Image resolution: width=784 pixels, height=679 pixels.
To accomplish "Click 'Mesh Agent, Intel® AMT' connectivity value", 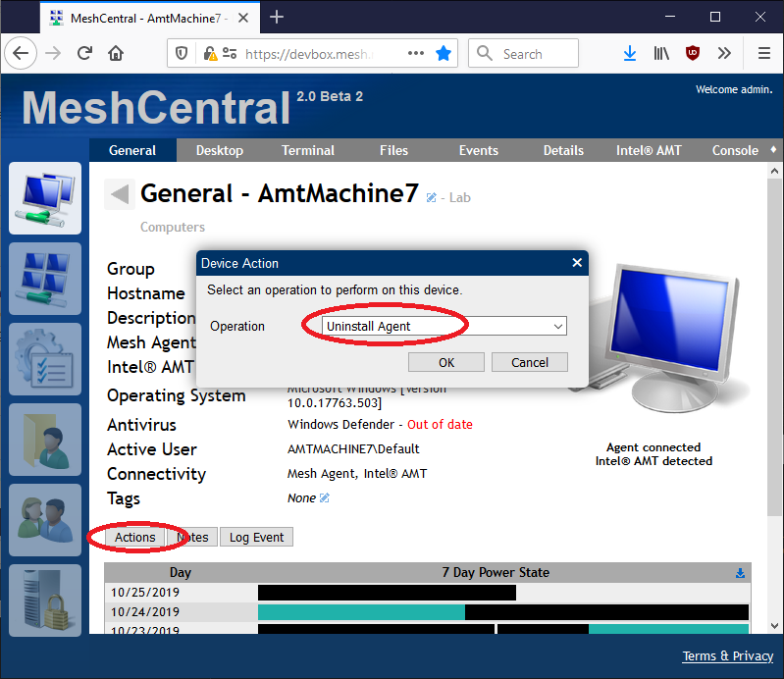I will pyautogui.click(x=357, y=474).
